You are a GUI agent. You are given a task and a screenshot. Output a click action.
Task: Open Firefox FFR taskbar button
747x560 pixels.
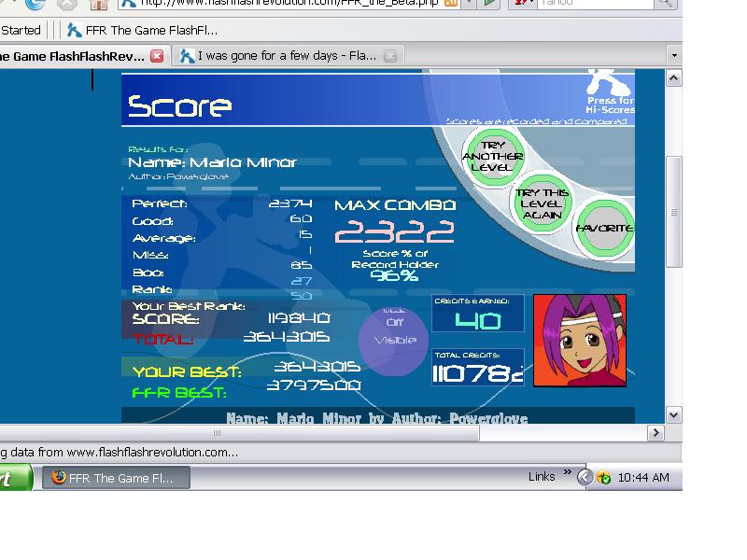[x=116, y=478]
